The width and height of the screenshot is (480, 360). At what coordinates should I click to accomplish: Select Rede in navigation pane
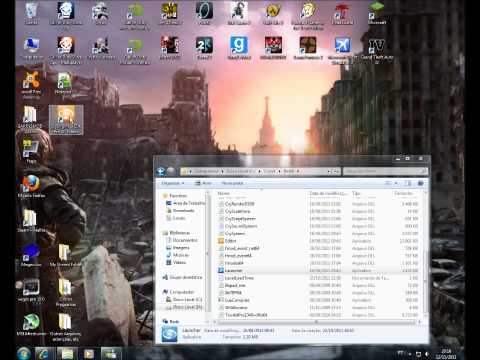click(171, 321)
